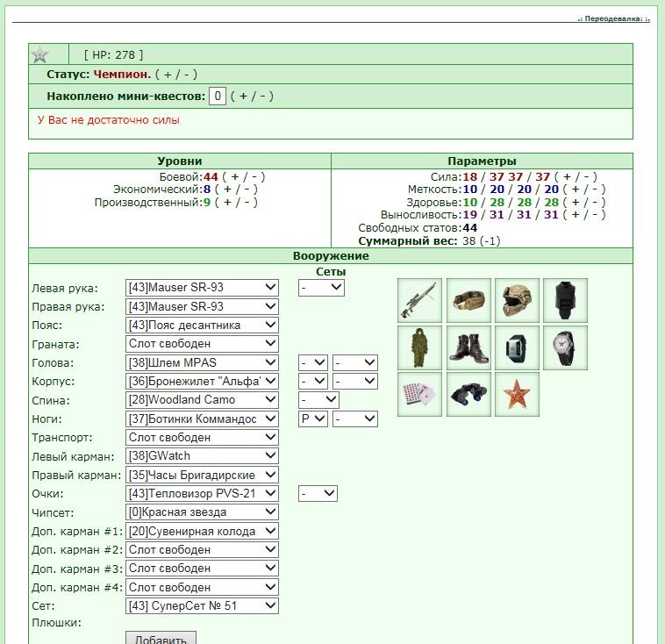This screenshot has height=644, width=665.
Task: Click plus to raise Боевой level
Action: pos(235,176)
